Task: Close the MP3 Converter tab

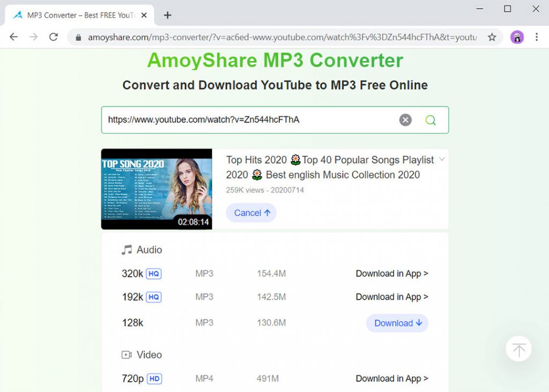Action: [144, 16]
